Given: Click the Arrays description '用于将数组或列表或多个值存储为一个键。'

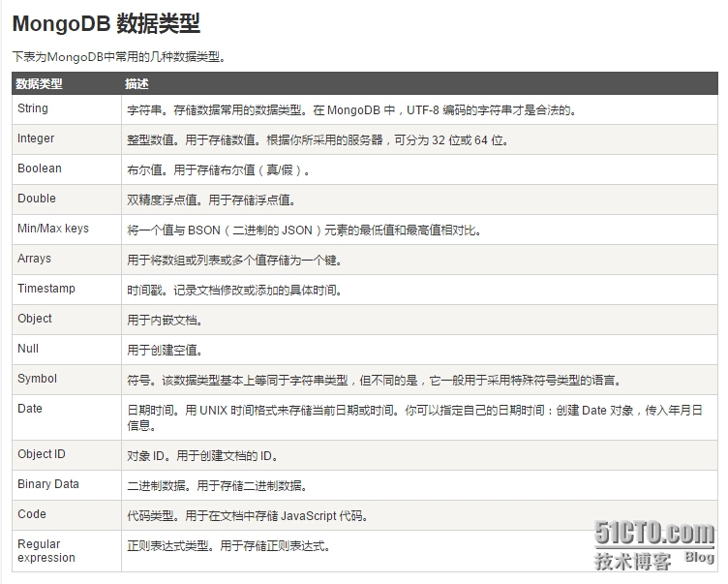Looking at the screenshot, I should [234, 260].
